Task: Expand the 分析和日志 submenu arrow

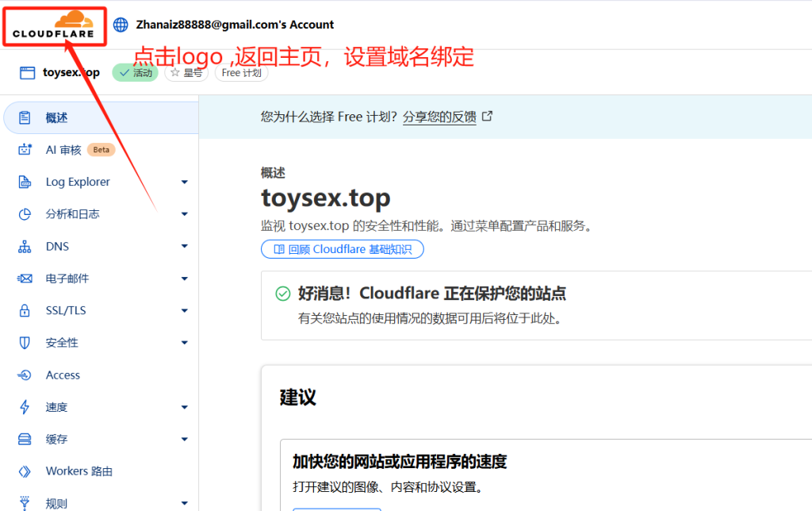Action: [x=184, y=214]
